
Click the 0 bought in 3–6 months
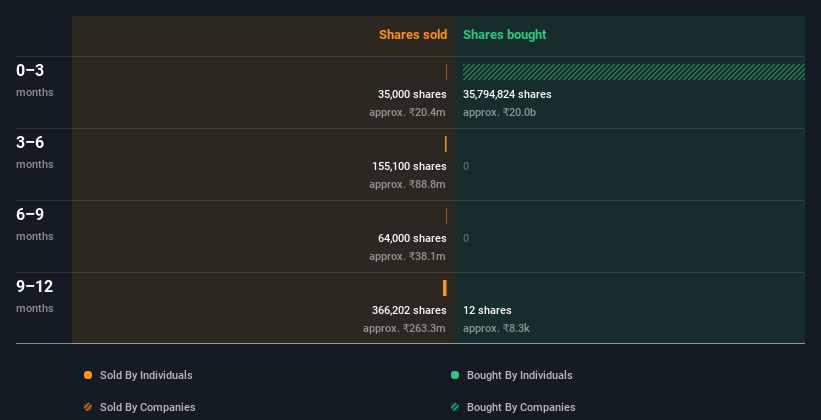(x=466, y=166)
